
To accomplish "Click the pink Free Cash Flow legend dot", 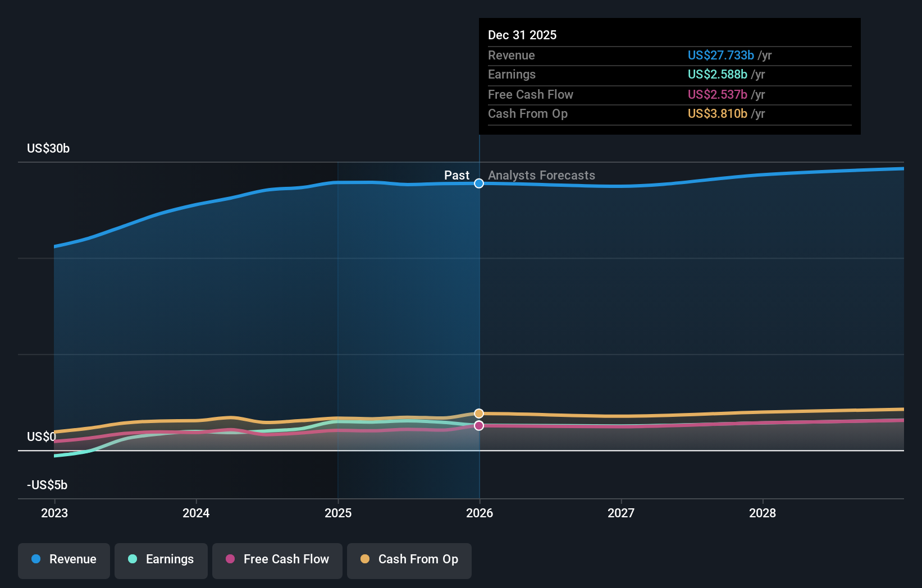I will point(230,559).
